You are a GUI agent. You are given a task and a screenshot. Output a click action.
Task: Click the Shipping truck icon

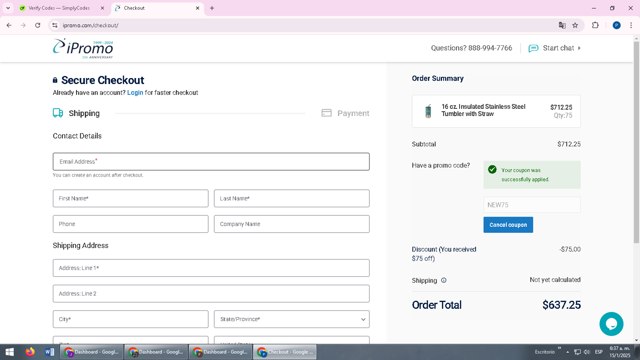tap(58, 113)
